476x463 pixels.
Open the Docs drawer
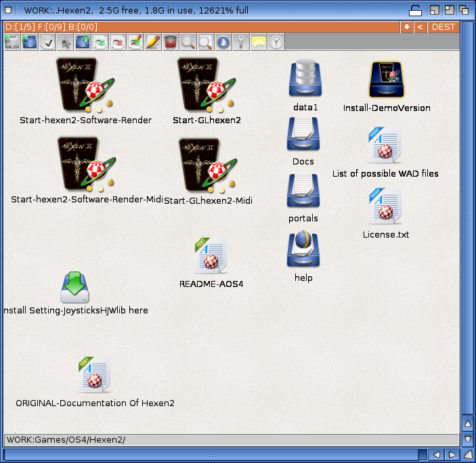coord(303,134)
